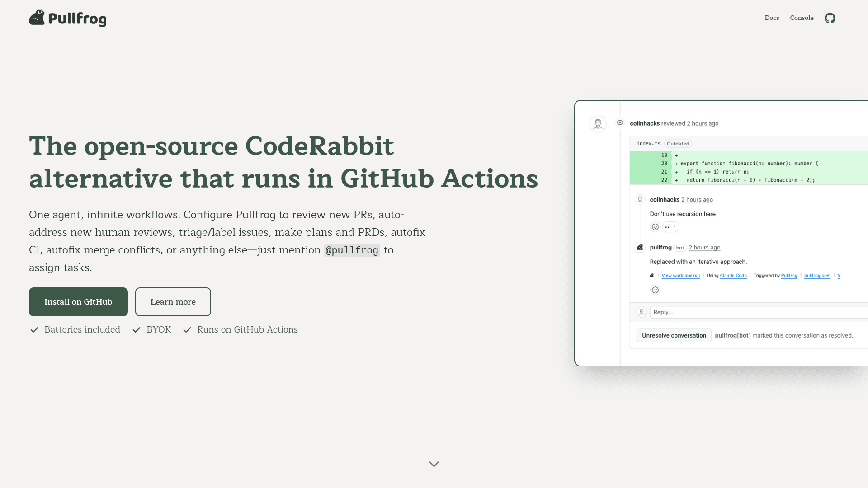This screenshot has height=488, width=868.
Task: Click the colinhacks username in the reviewed line
Action: 645,123
